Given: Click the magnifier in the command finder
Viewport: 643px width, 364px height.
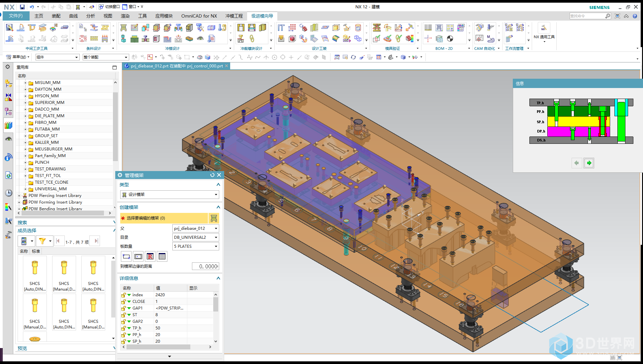Looking at the screenshot, I should 608,16.
